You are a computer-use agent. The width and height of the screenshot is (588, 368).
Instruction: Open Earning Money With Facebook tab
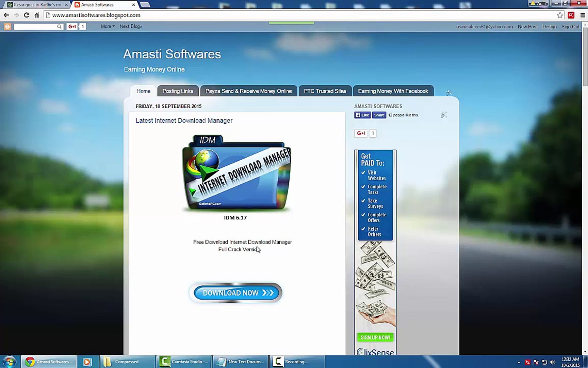393,91
